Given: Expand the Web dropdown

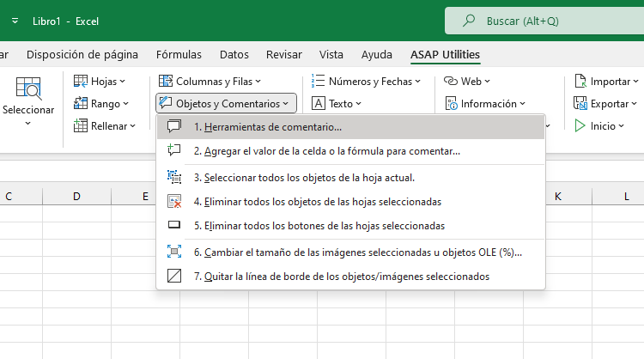Looking at the screenshot, I should (x=487, y=82).
